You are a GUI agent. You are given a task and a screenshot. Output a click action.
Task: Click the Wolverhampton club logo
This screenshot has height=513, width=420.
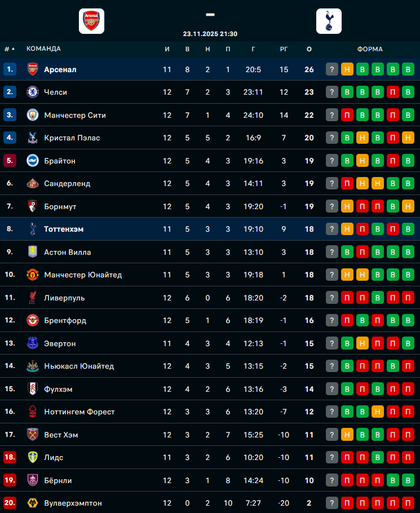(x=32, y=503)
